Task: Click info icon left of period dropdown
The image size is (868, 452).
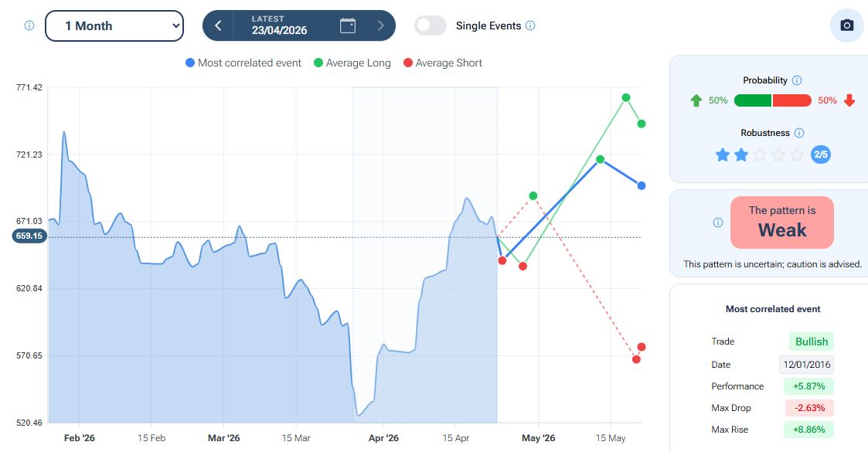Action: tap(29, 25)
